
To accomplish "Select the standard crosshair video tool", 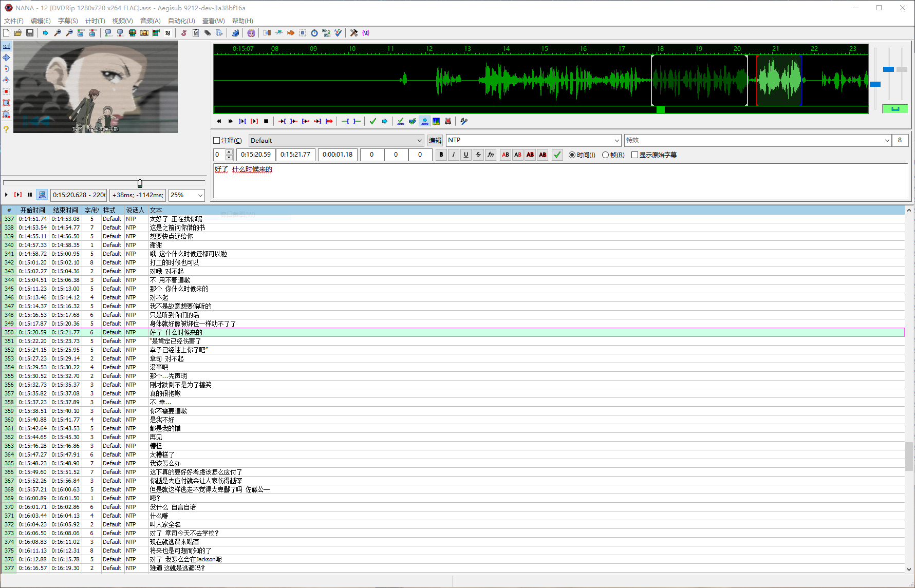I will (6, 46).
